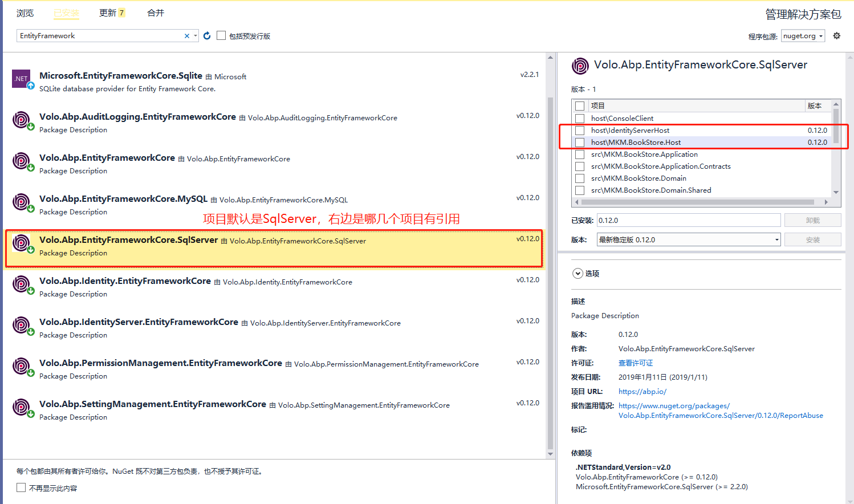This screenshot has height=504, width=854.
Task: Sort projects by the 版本 column header
Action: click(x=815, y=106)
